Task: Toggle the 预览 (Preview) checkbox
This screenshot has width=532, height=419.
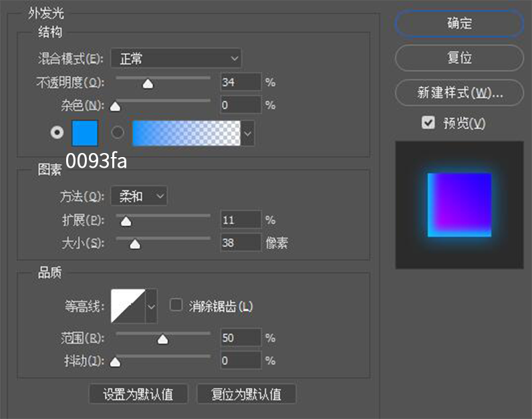Action: tap(428, 123)
